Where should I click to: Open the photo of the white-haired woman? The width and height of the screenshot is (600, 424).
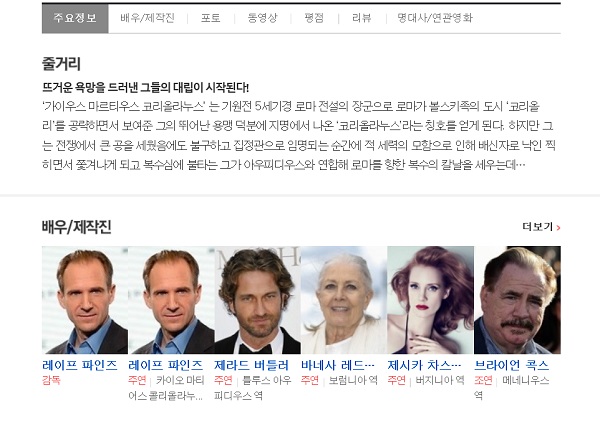pyautogui.click(x=344, y=300)
